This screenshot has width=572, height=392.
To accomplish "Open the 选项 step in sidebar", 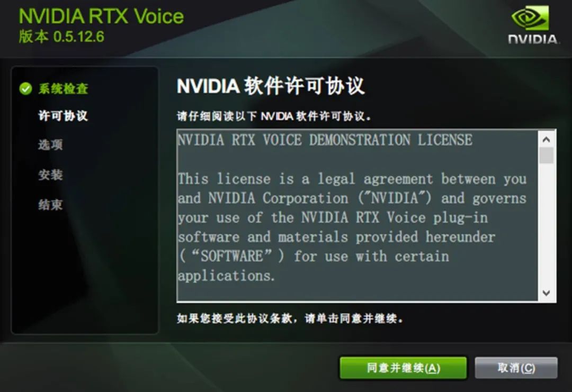I will (51, 145).
